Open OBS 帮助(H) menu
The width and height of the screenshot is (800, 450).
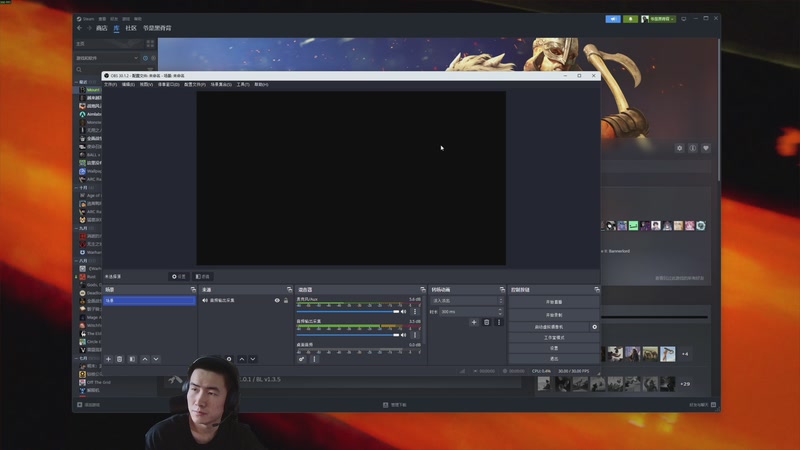tap(261, 85)
